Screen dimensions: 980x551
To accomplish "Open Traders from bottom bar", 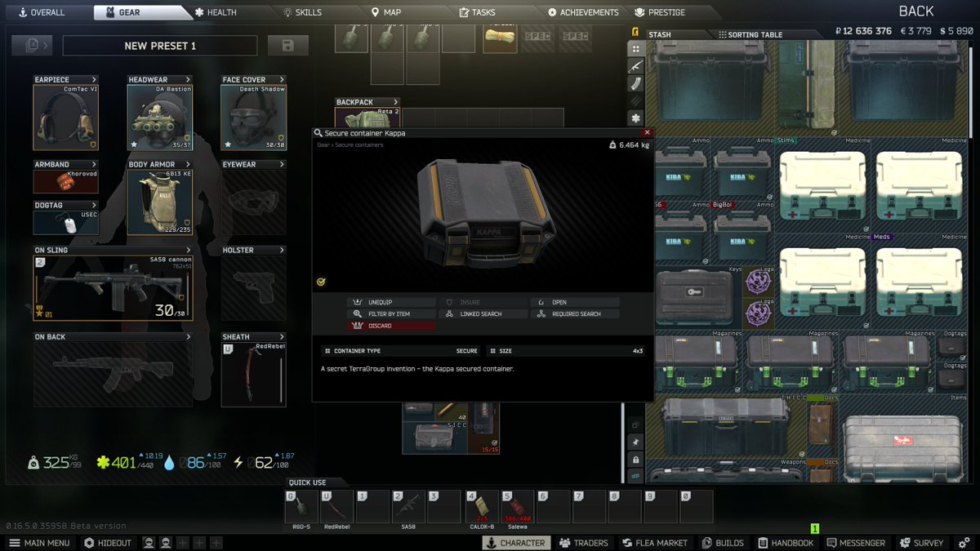I will (x=584, y=543).
